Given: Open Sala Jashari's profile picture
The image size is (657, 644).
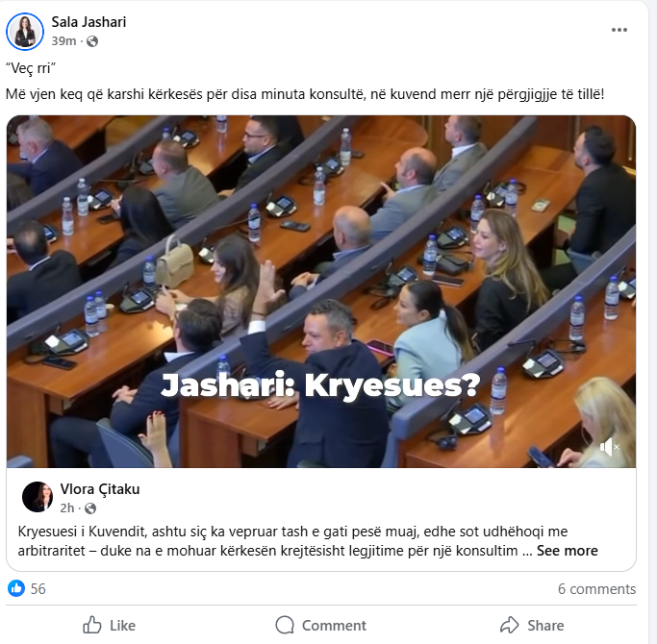Looking at the screenshot, I should [25, 32].
